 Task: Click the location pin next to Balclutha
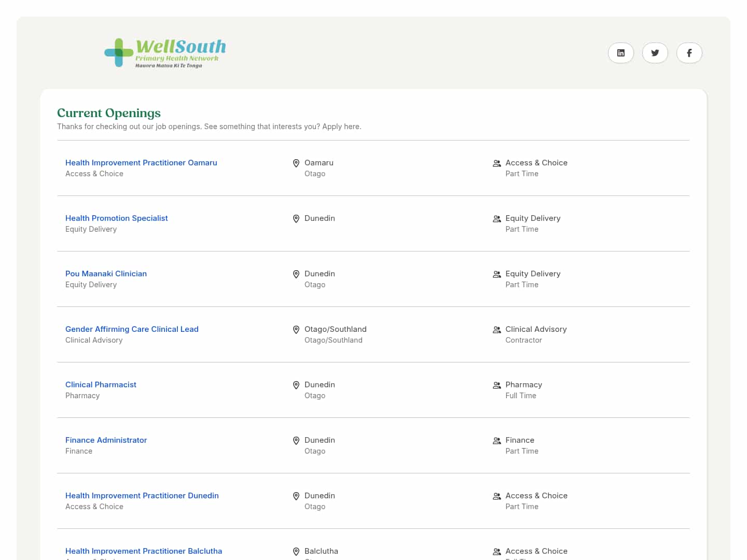click(x=296, y=551)
